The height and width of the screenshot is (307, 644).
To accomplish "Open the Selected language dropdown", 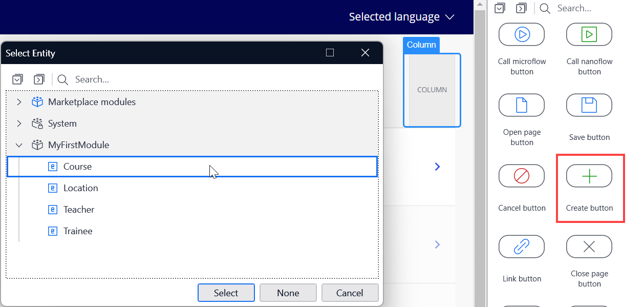I will (402, 17).
